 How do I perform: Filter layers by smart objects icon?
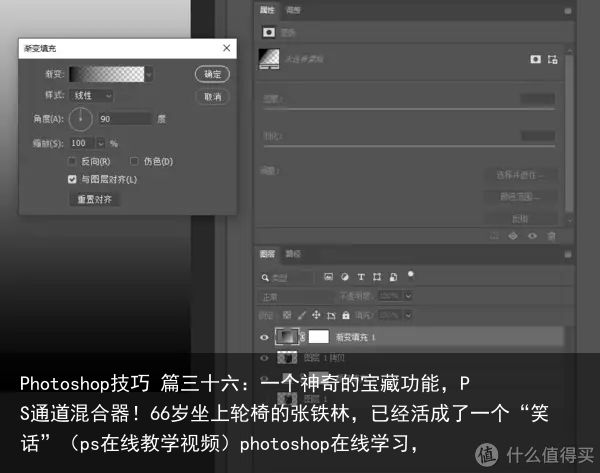coord(393,277)
